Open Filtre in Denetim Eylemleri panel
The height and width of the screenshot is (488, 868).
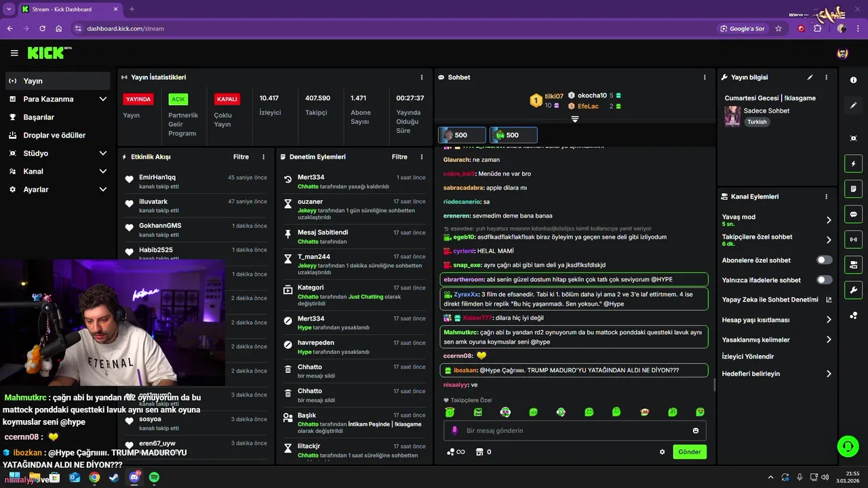[399, 157]
